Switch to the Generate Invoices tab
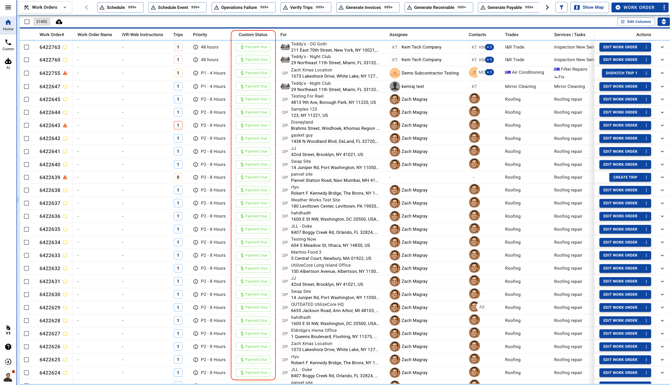 [x=368, y=7]
